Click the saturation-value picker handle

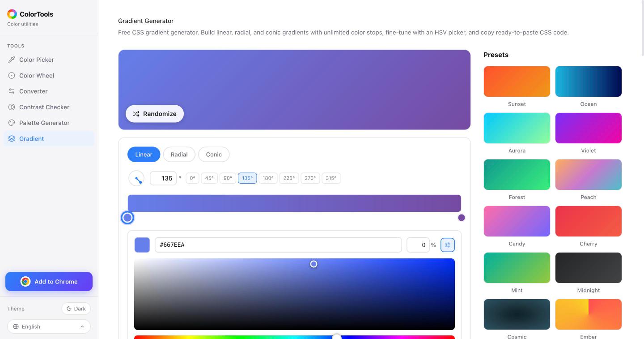pos(314,264)
